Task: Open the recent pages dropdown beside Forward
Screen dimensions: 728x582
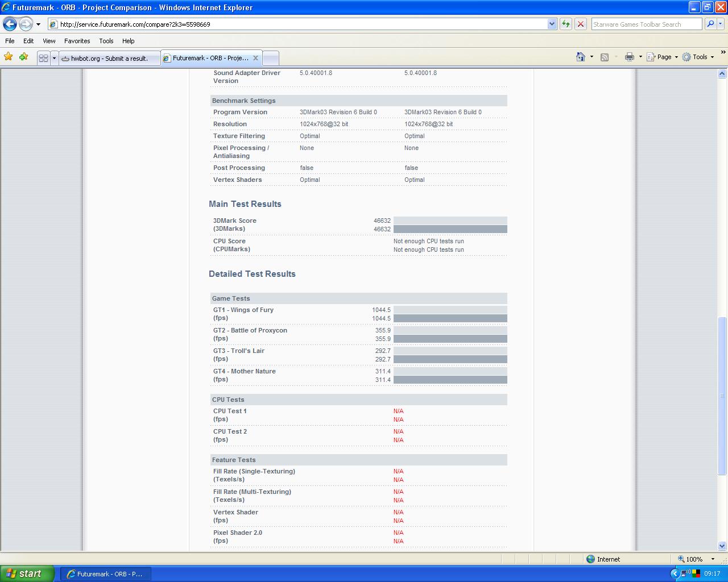Action: coord(38,24)
